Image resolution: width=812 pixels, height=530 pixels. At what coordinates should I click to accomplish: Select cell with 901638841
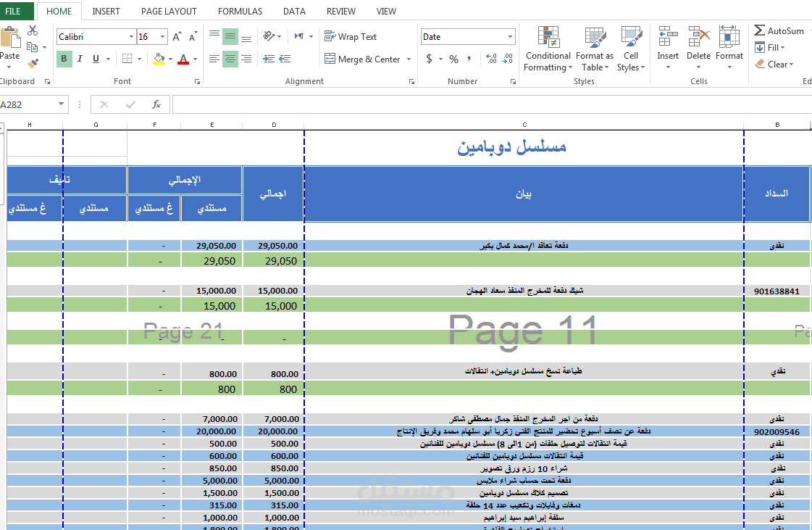pos(777,291)
